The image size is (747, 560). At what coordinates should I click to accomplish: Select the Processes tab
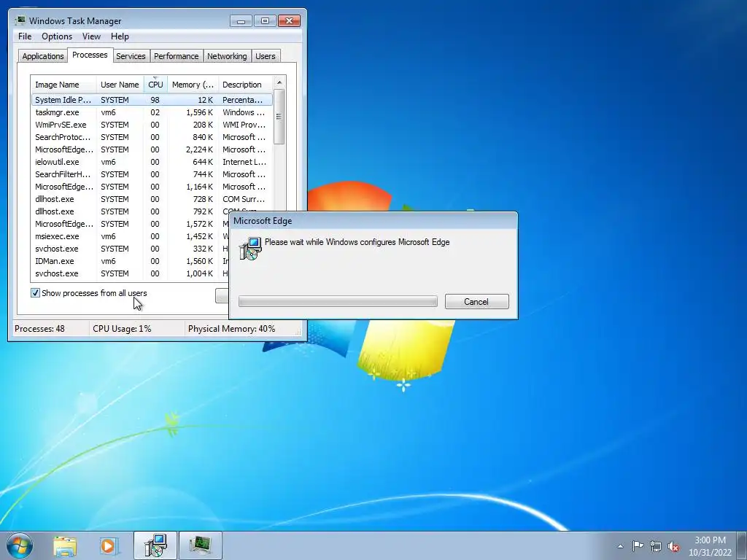(90, 55)
